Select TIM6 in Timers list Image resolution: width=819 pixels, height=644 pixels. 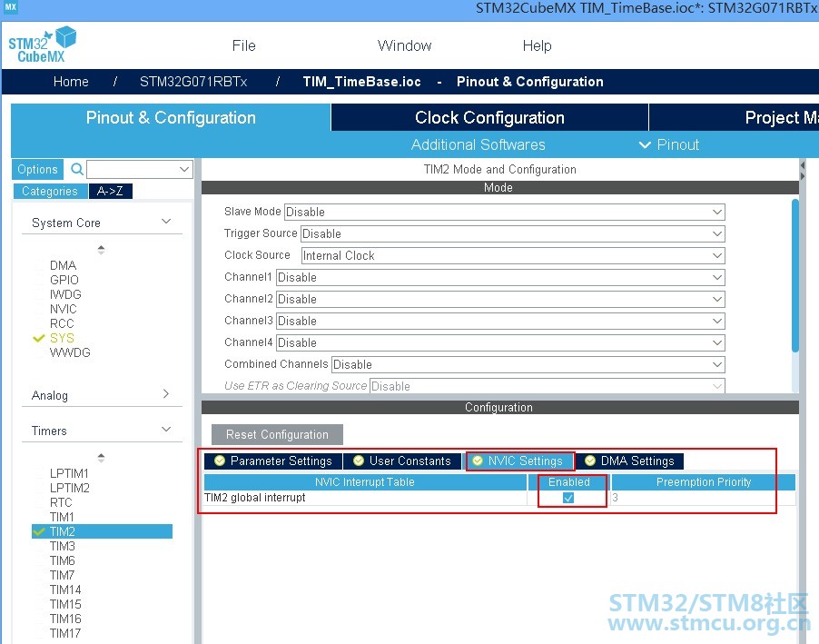pyautogui.click(x=62, y=560)
